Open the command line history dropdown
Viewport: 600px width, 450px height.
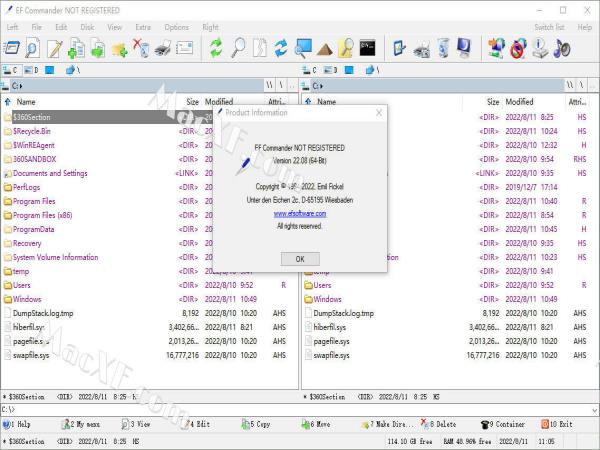point(594,410)
